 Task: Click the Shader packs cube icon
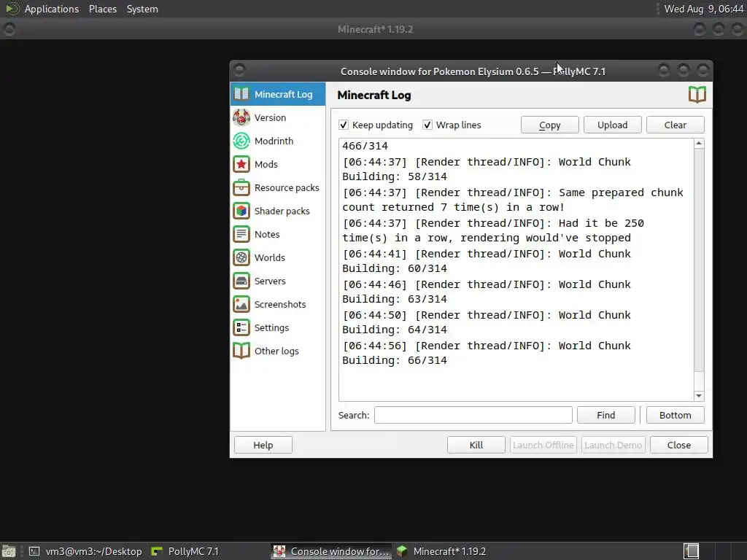(x=241, y=211)
